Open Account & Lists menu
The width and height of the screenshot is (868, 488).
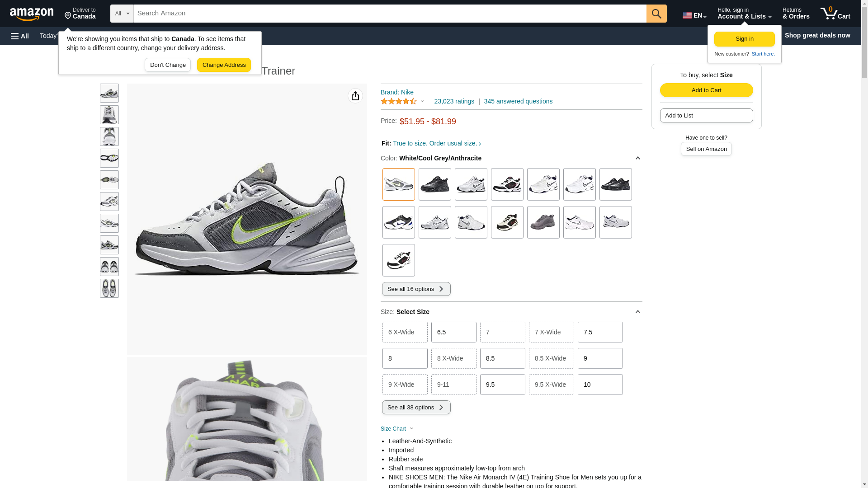coord(744,14)
